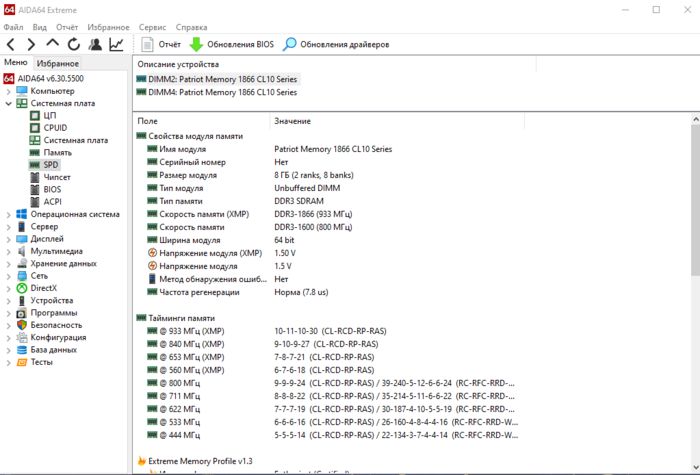The image size is (700, 475).
Task: Select the Имя модуля row
Action: (328, 149)
